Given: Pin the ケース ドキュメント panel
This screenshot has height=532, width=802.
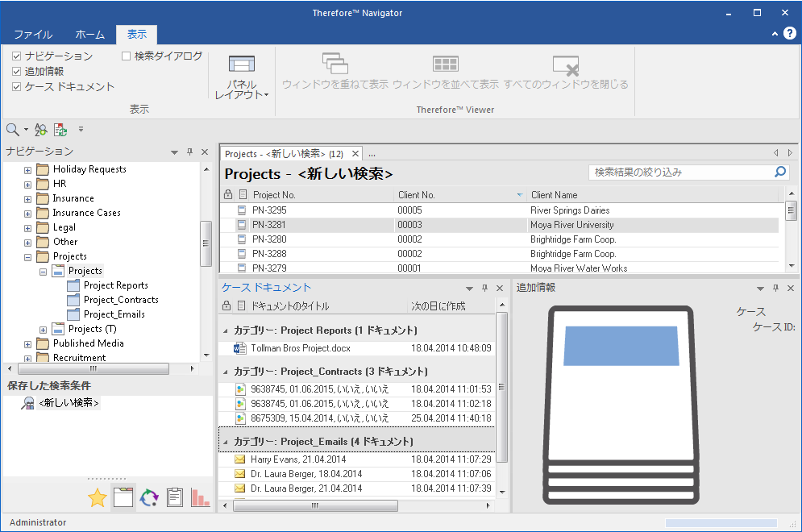Looking at the screenshot, I should pos(485,288).
